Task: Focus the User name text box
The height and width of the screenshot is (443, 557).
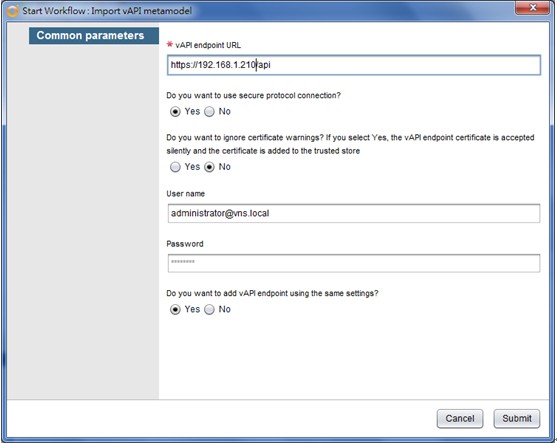Action: 354,214
